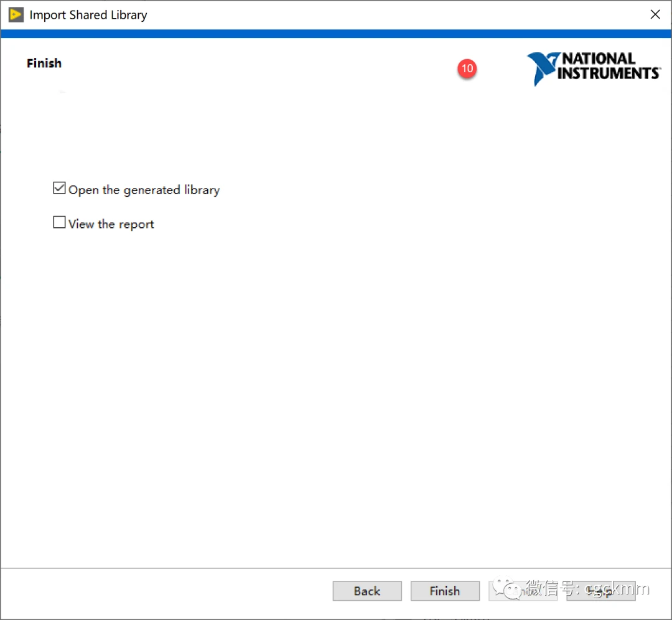Click the WeChat watermark icon

click(x=508, y=589)
